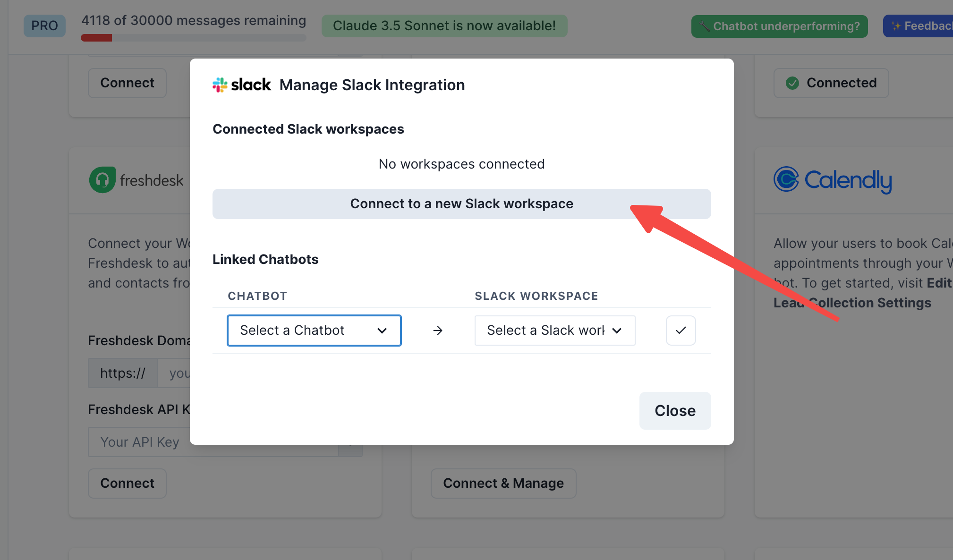This screenshot has height=560, width=953.
Task: Click the Connected status button
Action: pos(831,83)
